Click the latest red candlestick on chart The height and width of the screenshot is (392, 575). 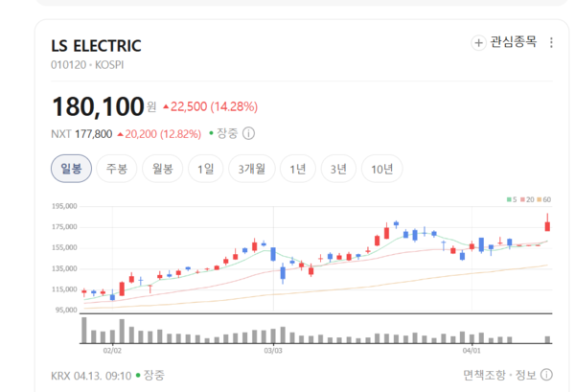pyautogui.click(x=547, y=225)
